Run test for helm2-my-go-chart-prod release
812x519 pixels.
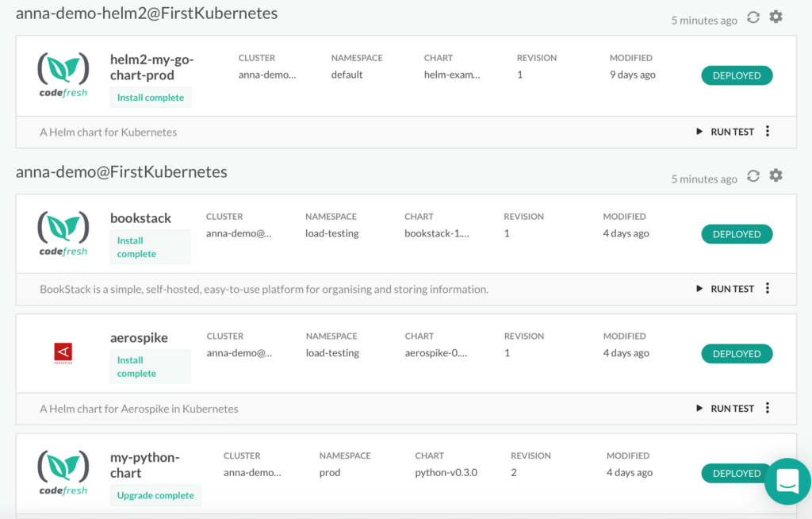[x=726, y=132]
